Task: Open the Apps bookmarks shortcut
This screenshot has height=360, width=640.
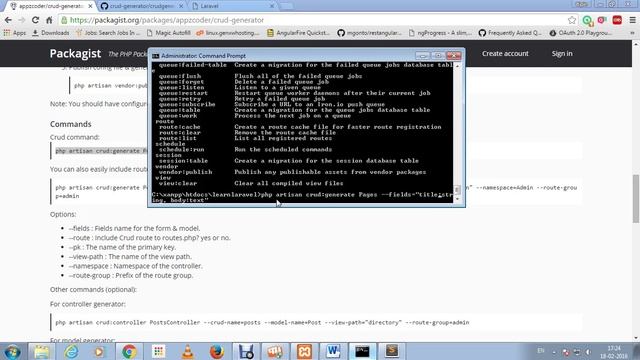Action: (x=15, y=33)
